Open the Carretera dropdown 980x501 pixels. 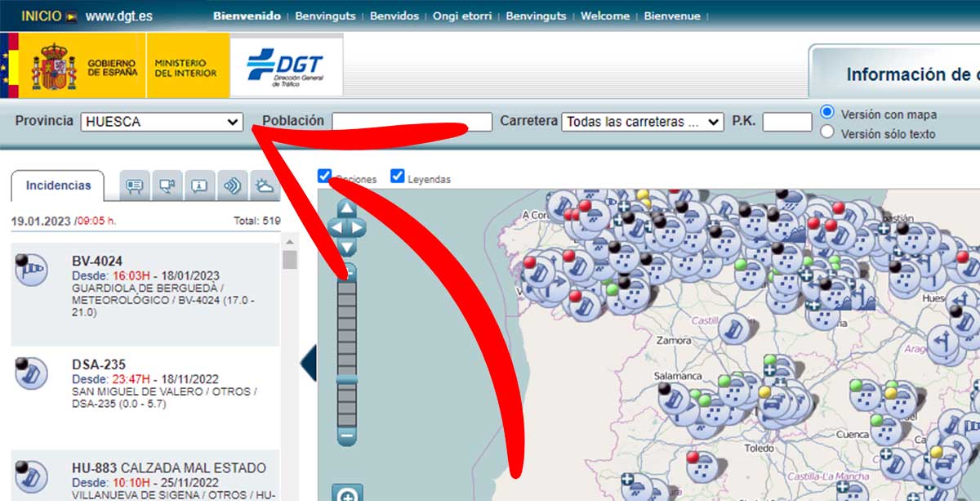pos(643,122)
